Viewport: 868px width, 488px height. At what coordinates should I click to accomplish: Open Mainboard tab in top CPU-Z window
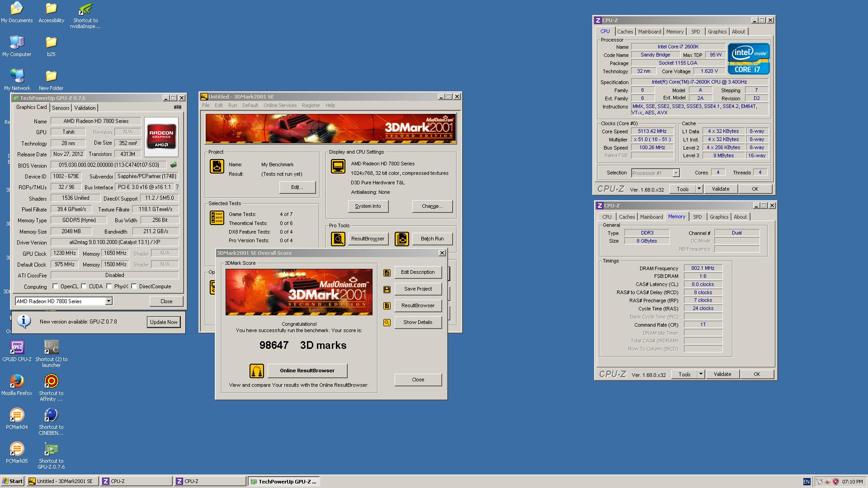(x=650, y=32)
